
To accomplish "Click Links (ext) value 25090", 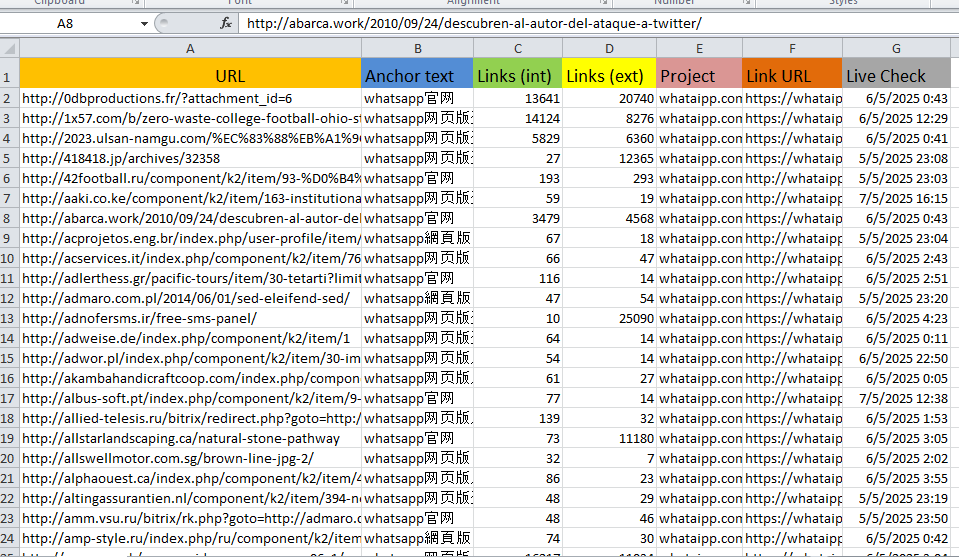I will [609, 319].
